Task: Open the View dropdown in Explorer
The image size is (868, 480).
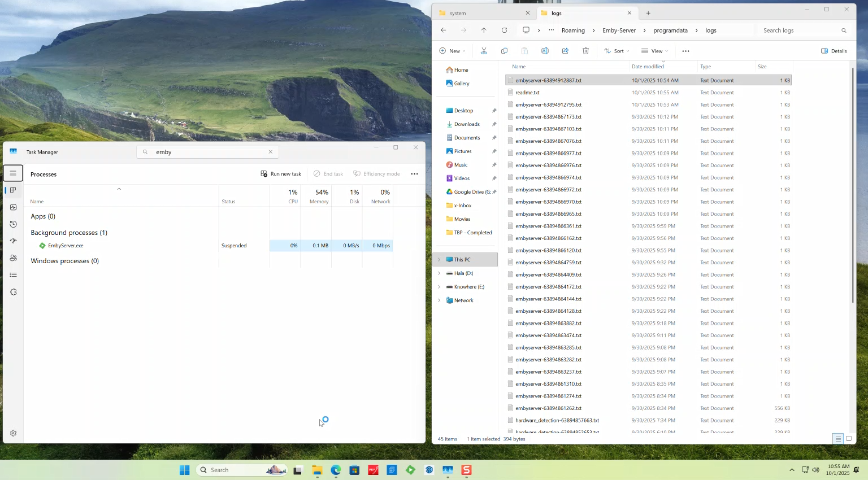Action: click(x=654, y=51)
